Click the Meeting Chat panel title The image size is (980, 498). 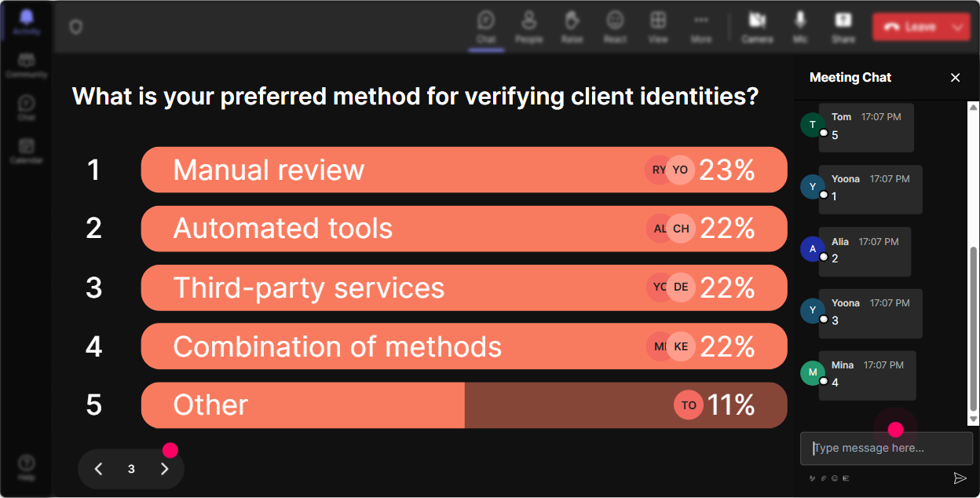tap(850, 77)
